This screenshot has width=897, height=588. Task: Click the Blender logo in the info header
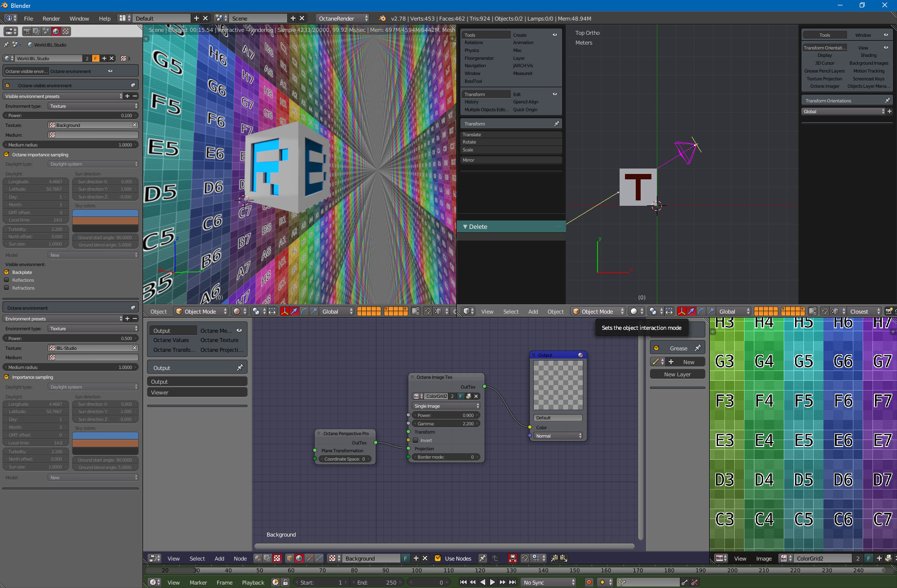[x=382, y=19]
